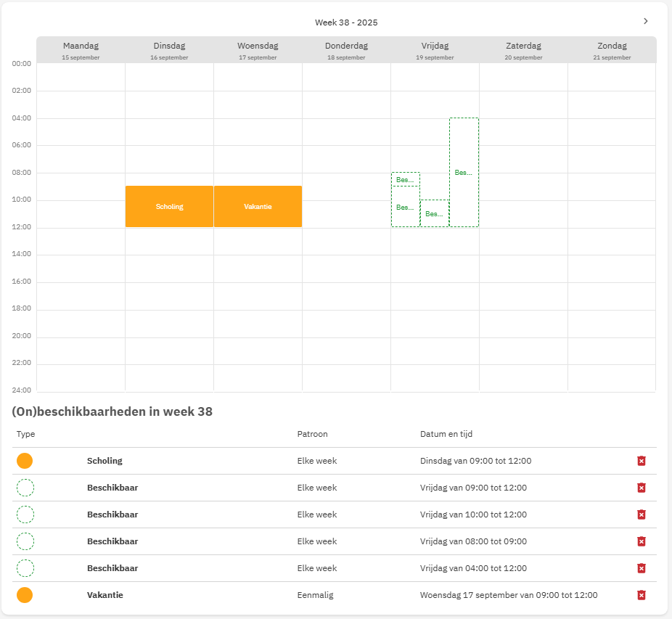Click dashed green circle in 09:00 tot 12:00 row
The width and height of the screenshot is (672, 619).
pos(25,488)
